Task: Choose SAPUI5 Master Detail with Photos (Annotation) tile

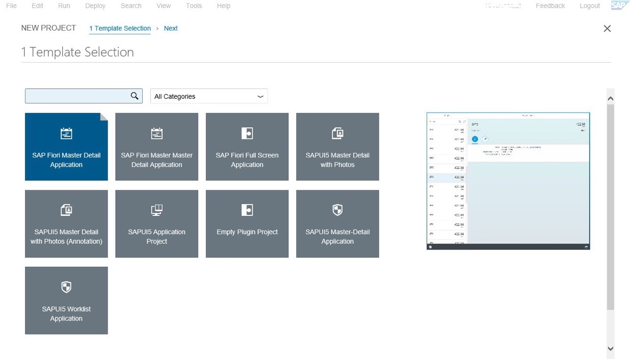Action: pyautogui.click(x=66, y=223)
